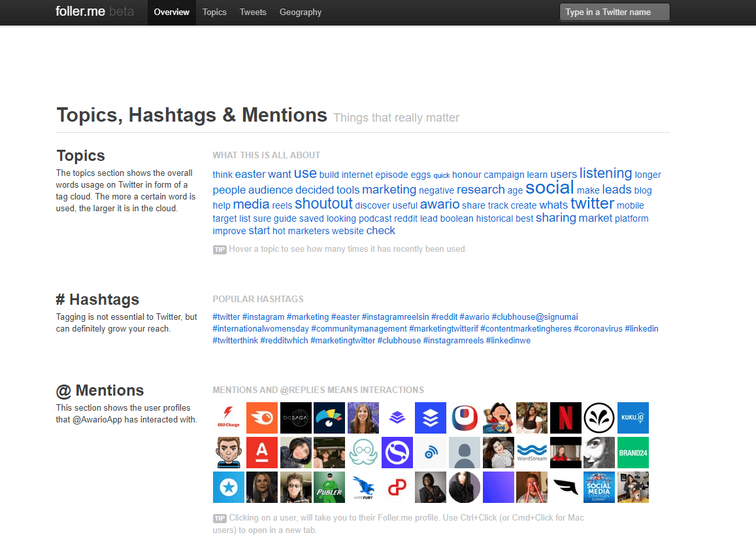This screenshot has height=550, width=756.
Task: View the Geography tab
Action: click(x=300, y=12)
